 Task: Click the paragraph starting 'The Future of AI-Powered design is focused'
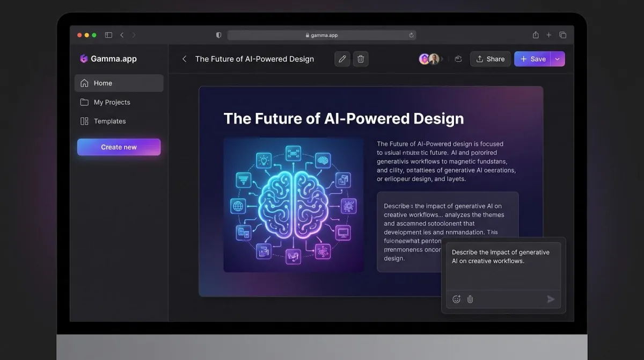point(446,161)
